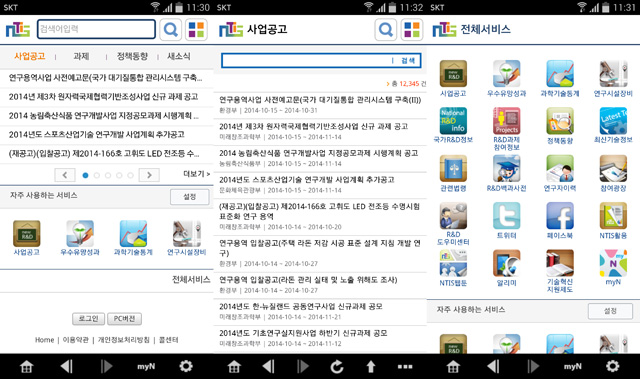Tap 사업공고 shortcut icon on home screen
This screenshot has height=379, width=640.
[x=27, y=234]
